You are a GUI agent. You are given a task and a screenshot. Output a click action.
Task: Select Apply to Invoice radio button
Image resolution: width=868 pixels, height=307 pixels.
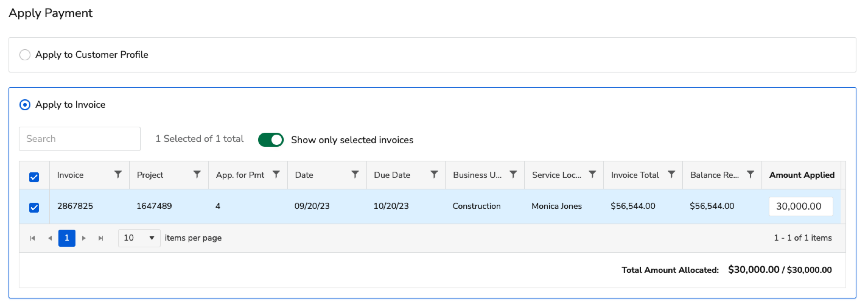pyautogui.click(x=25, y=104)
